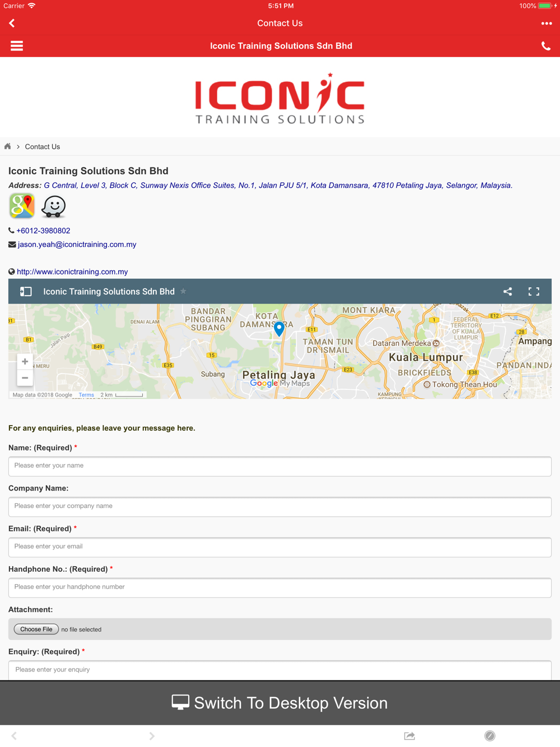The image size is (560, 747).
Task: Click the Iconic Training Solutions logo
Action: pos(280,98)
